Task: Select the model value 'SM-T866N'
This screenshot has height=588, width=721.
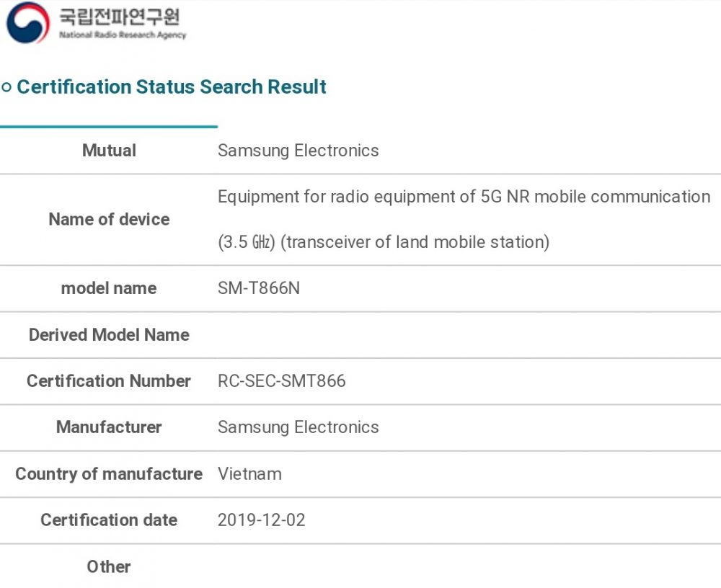Action: (258, 288)
